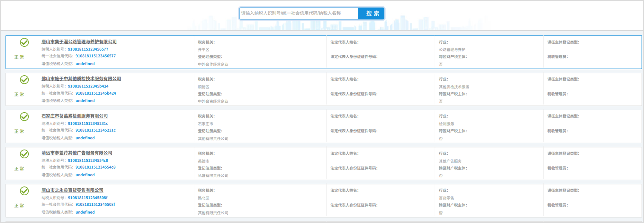The image size is (644, 223).
Task: Click the green check icon for 清远市参差荇其他广告服务有限公司
Action: pyautogui.click(x=24, y=154)
